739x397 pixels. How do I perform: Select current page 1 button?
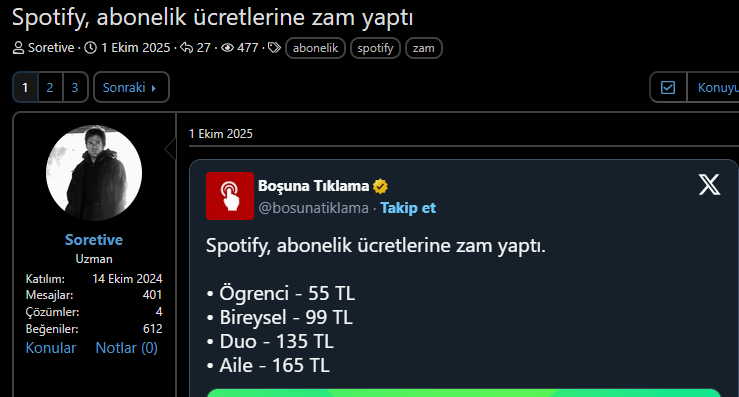(x=25, y=87)
